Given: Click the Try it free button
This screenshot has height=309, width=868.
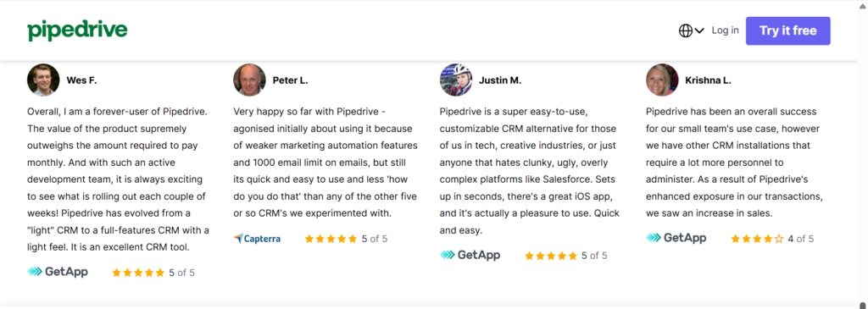Looking at the screenshot, I should coord(787,31).
